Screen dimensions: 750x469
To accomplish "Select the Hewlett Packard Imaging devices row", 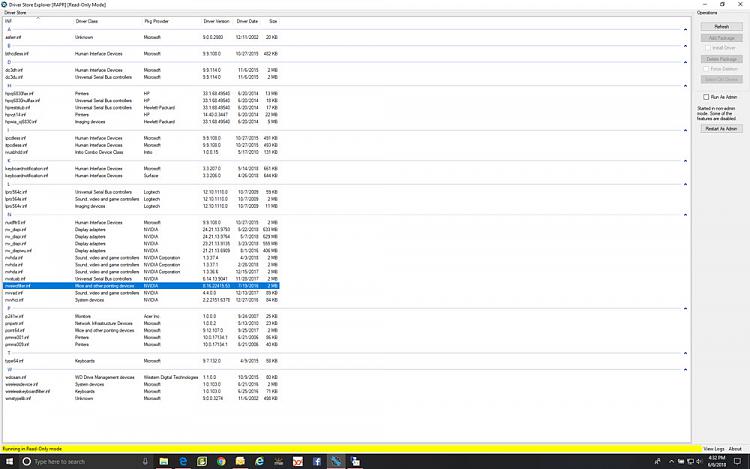I will point(141,122).
